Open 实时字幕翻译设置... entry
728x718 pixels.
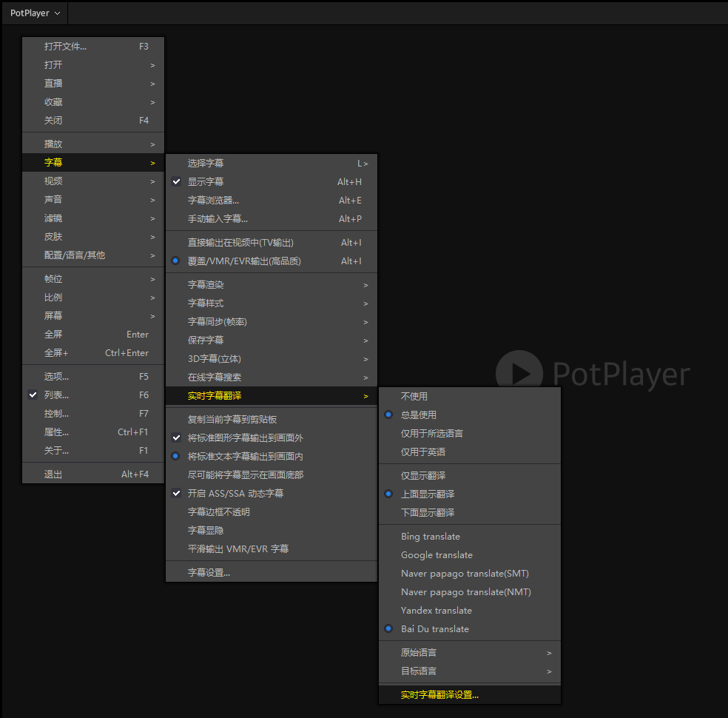[x=470, y=695]
